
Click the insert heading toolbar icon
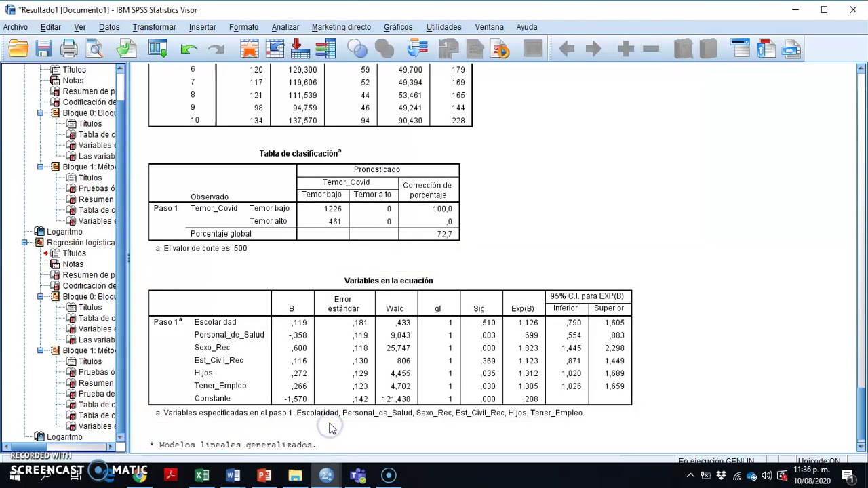[x=741, y=48]
